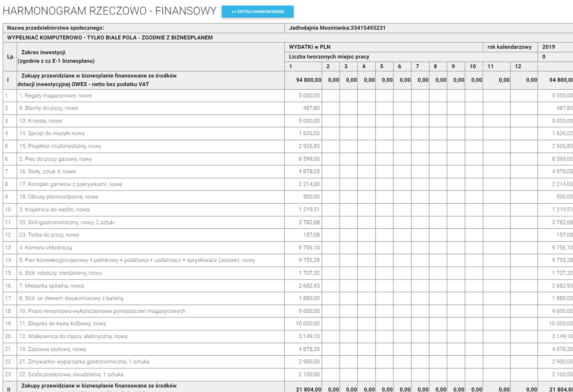
Task: Click the Szafa przelotowa row amount 2 100,00
Action: [309, 374]
